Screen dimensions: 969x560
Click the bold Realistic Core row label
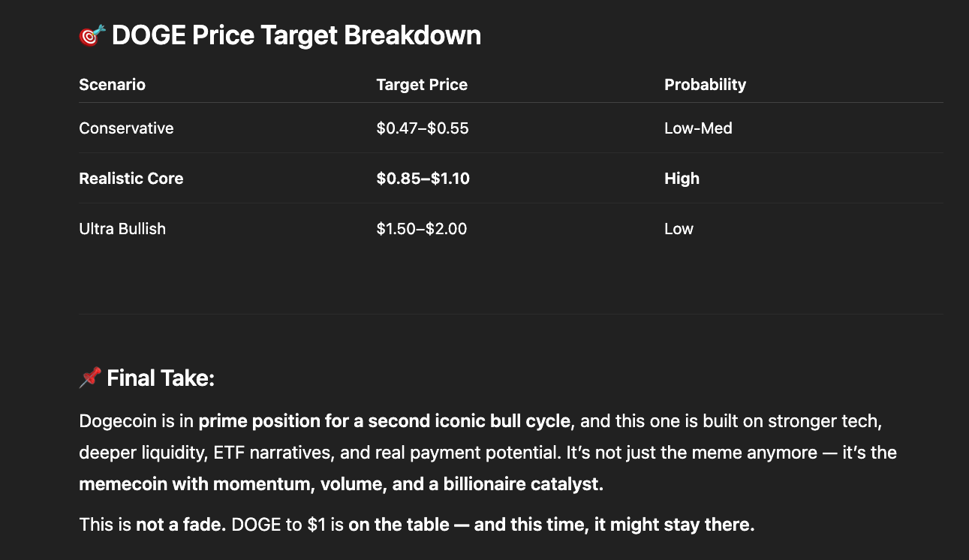(131, 179)
